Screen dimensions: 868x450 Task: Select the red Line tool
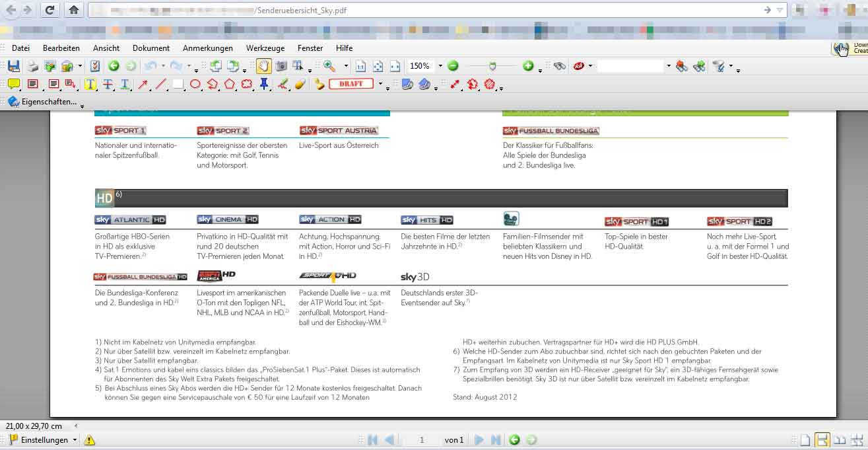pos(160,84)
